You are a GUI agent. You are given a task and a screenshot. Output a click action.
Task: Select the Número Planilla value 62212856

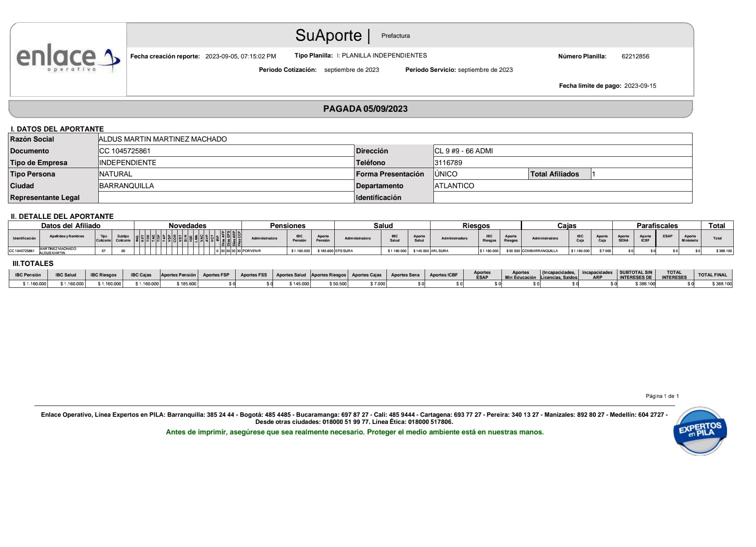point(635,56)
